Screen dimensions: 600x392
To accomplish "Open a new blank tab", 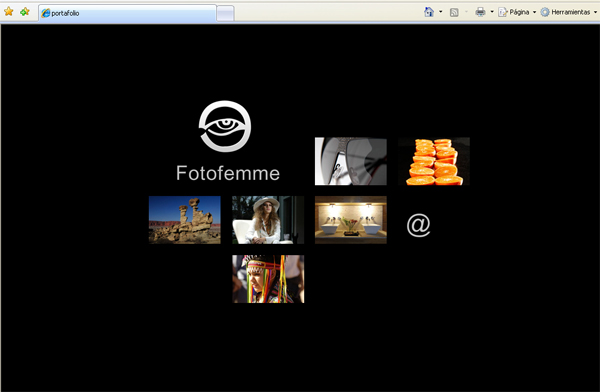I will pos(225,13).
